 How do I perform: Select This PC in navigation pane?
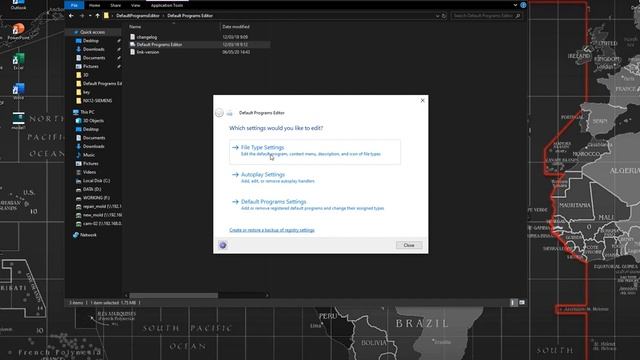pyautogui.click(x=87, y=112)
